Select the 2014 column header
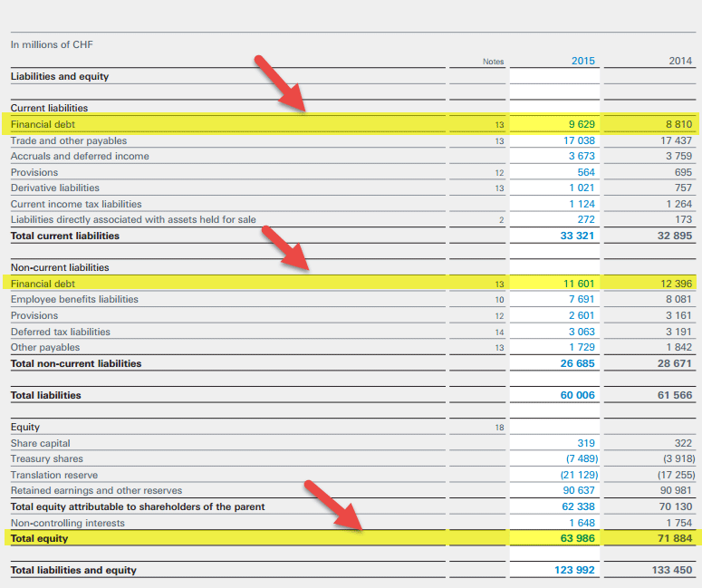 (x=680, y=61)
